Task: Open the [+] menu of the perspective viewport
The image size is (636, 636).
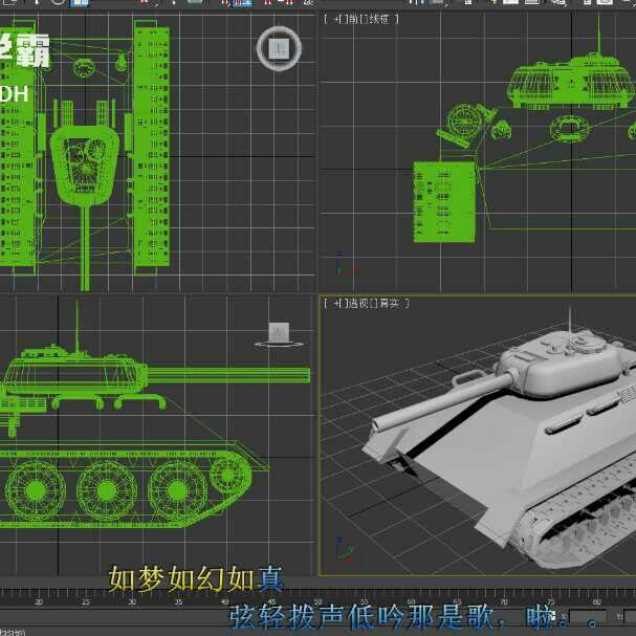Action: point(337,303)
